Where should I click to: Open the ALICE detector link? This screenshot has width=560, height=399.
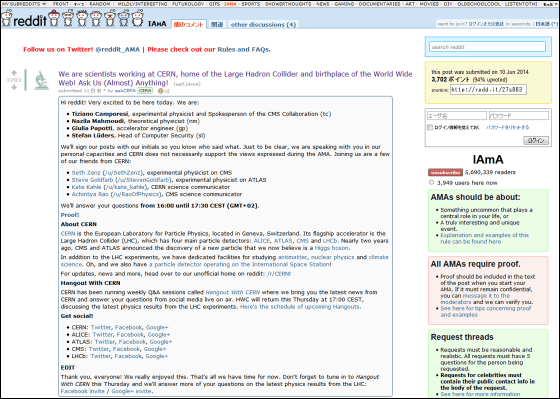262,241
